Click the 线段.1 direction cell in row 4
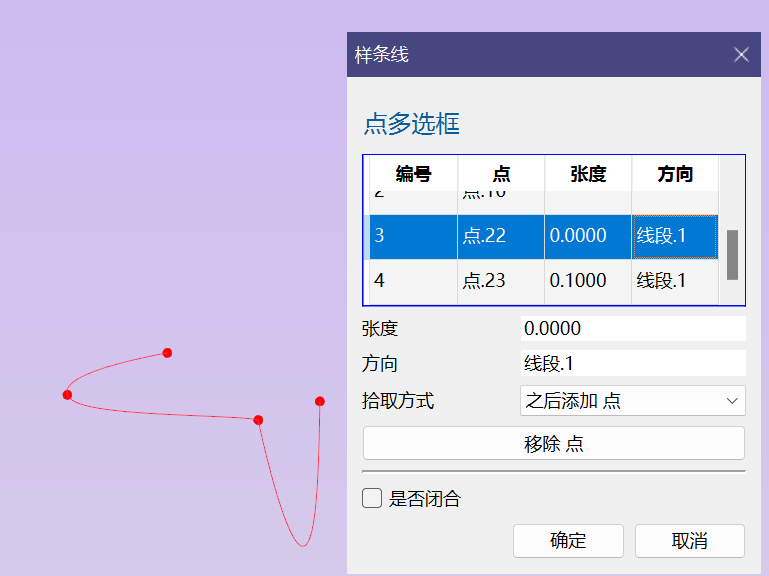Image resolution: width=769 pixels, height=576 pixels. [x=674, y=281]
